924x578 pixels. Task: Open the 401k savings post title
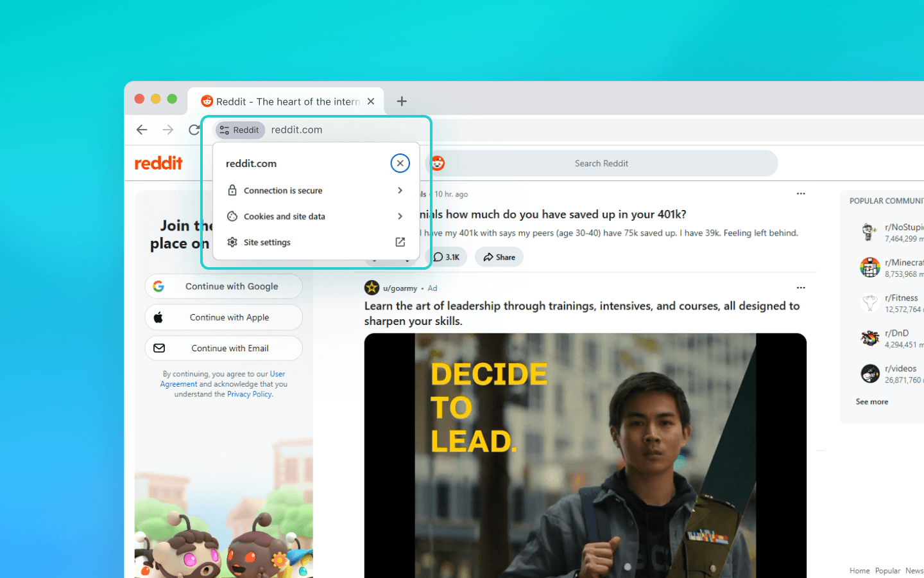[x=552, y=215]
